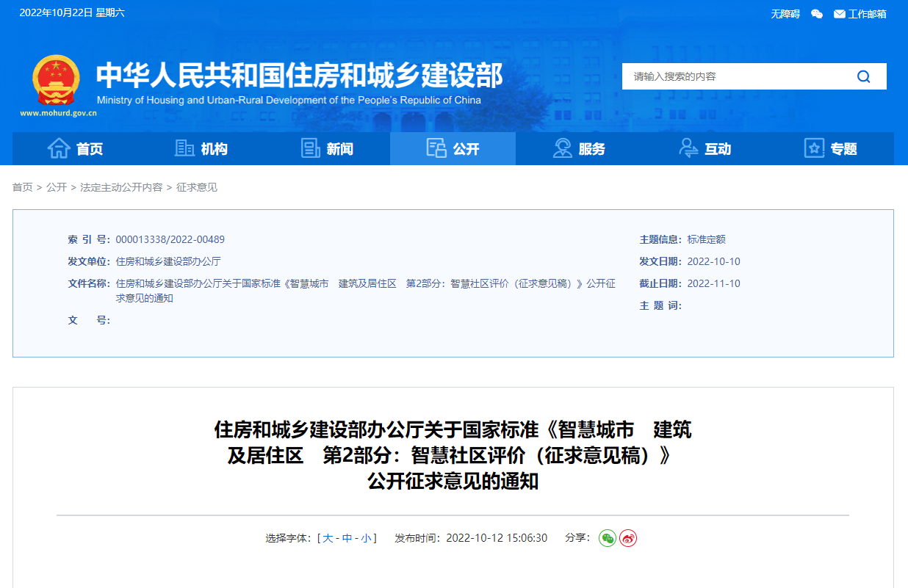Screen dimensions: 908x588
Task: Select the people icon next to 服务
Action: tap(562, 148)
